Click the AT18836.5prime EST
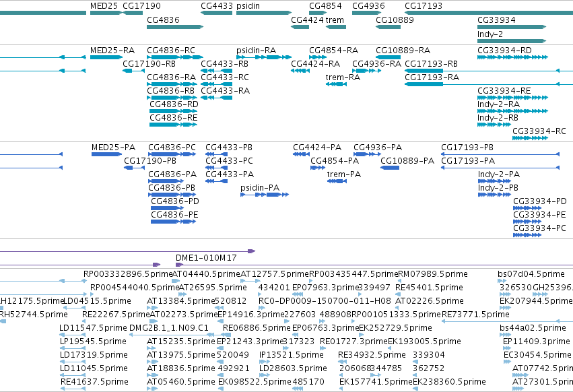573x392 pixels. pyautogui.click(x=152, y=374)
